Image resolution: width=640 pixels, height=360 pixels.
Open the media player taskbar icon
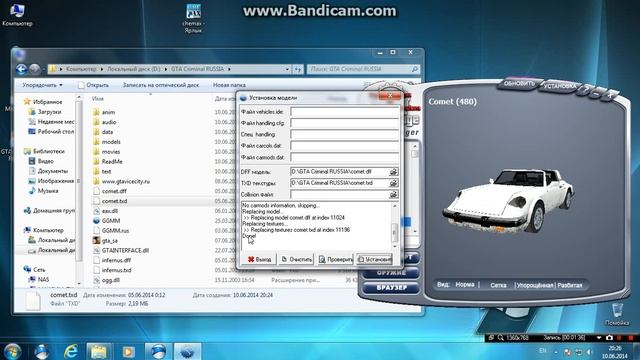[128, 351]
